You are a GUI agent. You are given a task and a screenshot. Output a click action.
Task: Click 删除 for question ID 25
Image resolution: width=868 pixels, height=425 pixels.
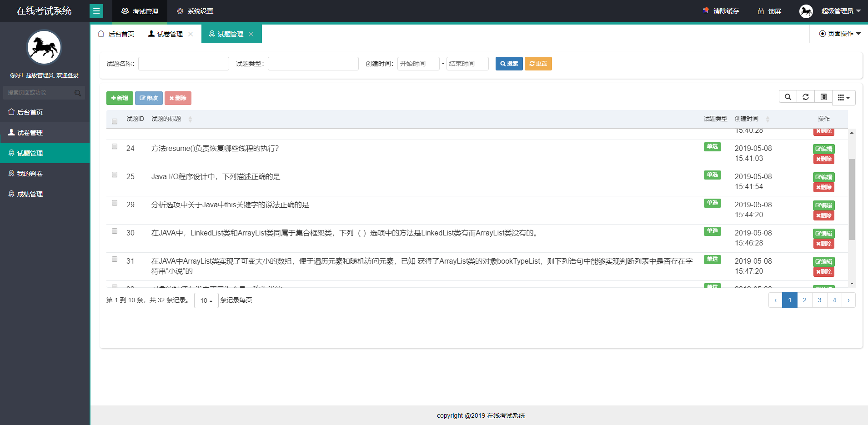[824, 187]
